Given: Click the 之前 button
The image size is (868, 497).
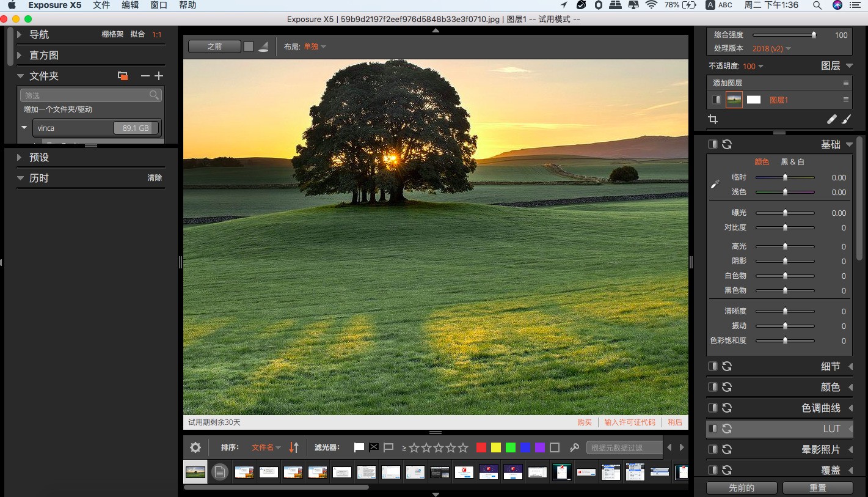Looking at the screenshot, I should [214, 46].
